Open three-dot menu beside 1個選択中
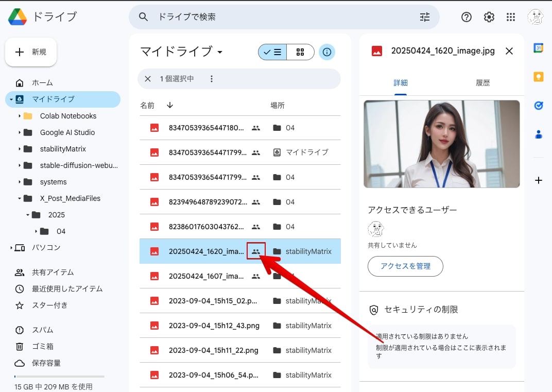 coord(211,79)
